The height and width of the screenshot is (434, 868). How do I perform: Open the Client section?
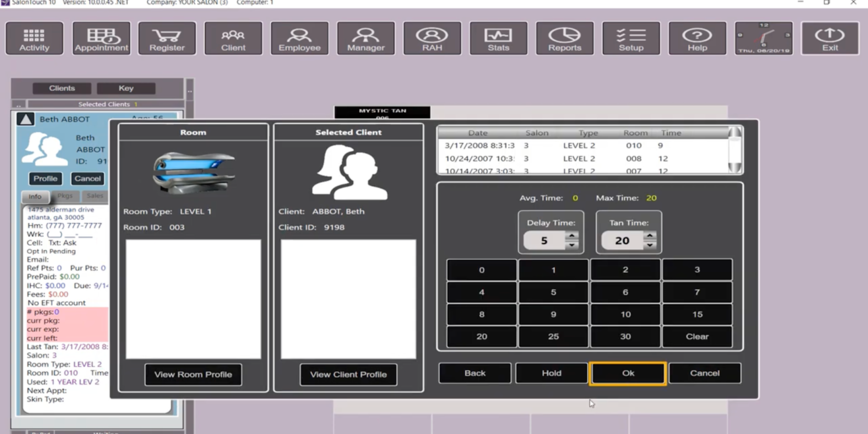point(233,38)
